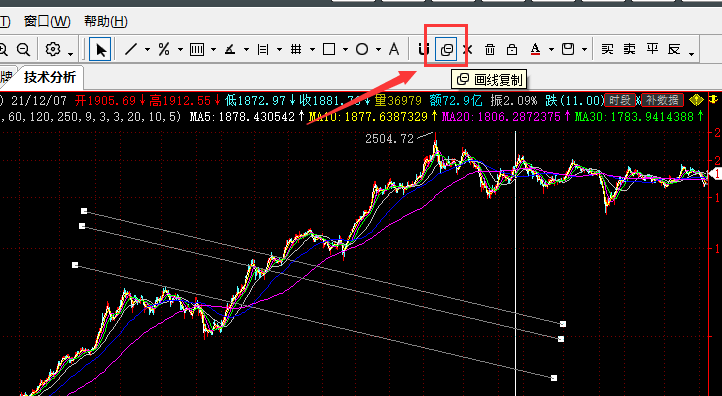This screenshot has height=396, width=722.
Task: Select the circle shape tool
Action: pos(362,49)
